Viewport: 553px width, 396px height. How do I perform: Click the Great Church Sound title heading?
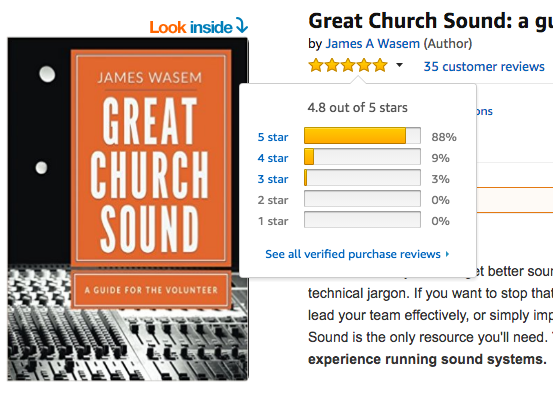(430, 21)
